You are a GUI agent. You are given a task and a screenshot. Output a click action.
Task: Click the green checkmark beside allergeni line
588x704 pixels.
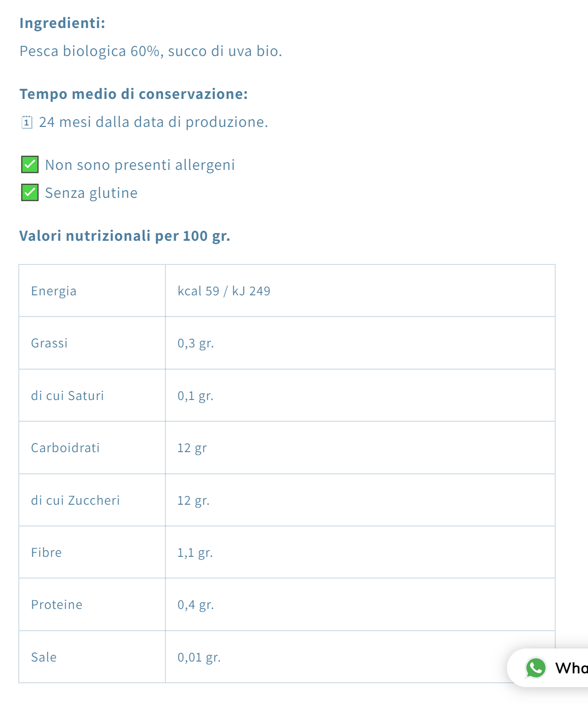30,165
